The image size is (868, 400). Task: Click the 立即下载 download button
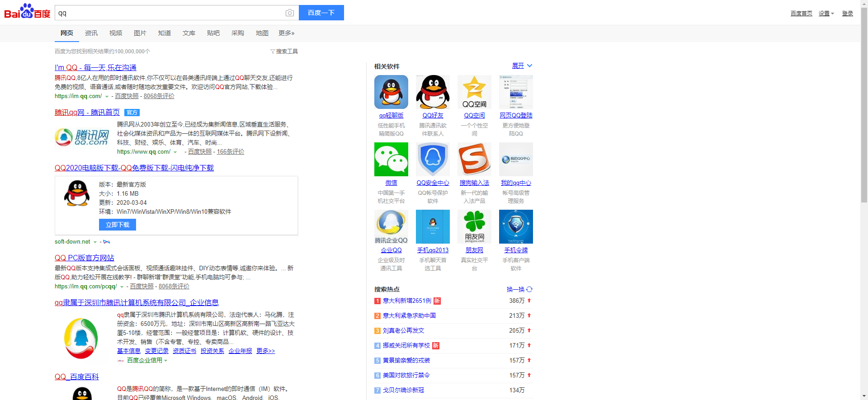click(118, 225)
